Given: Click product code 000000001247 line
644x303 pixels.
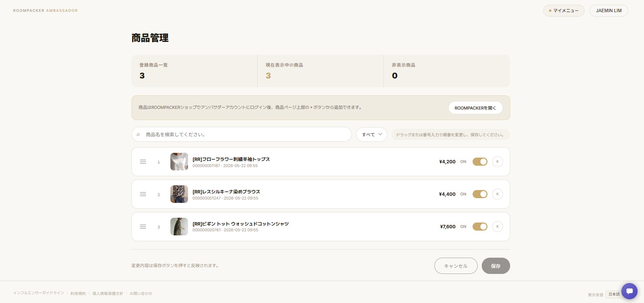Looking at the screenshot, I should pos(225,198).
